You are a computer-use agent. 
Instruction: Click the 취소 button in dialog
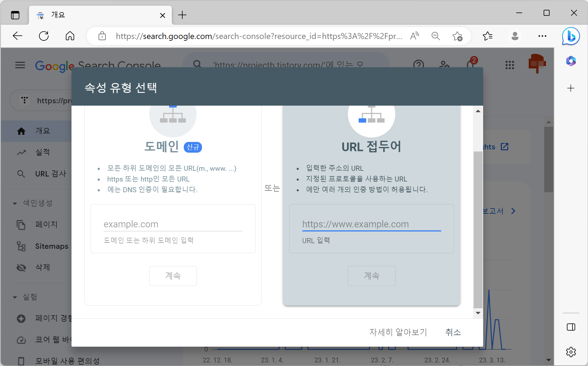pyautogui.click(x=453, y=332)
